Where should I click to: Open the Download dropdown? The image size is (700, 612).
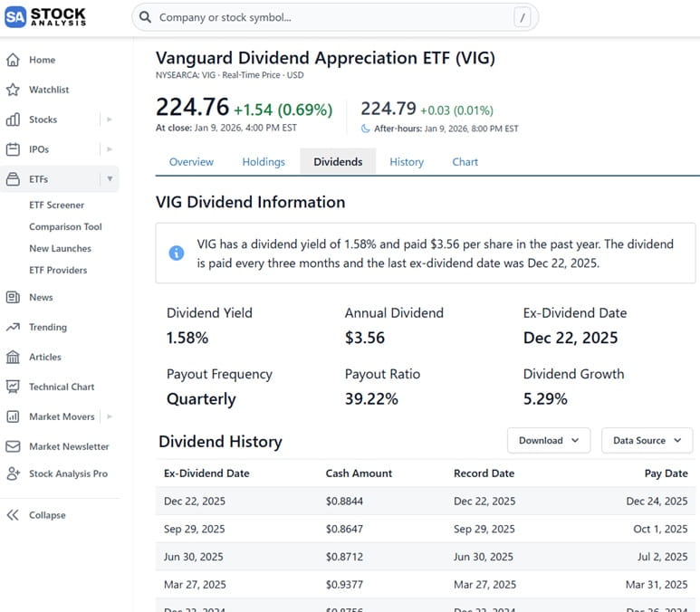549,441
